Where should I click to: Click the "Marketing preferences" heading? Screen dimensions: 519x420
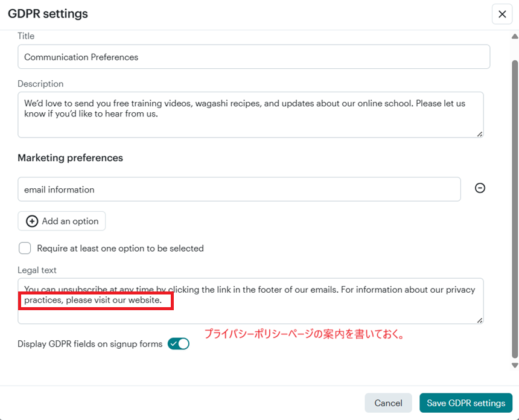(70, 157)
